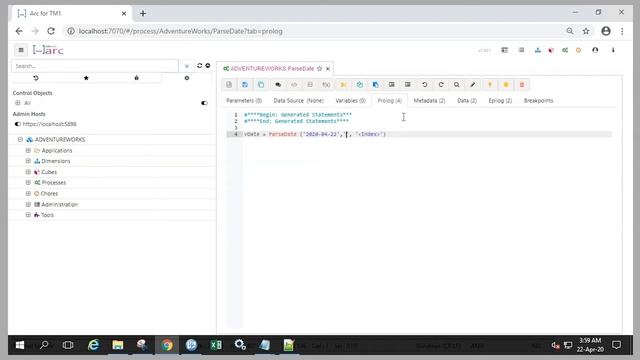Viewport: 640px width, 360px height.
Task: Open File Explorer from the taskbar
Action: [x=118, y=345]
